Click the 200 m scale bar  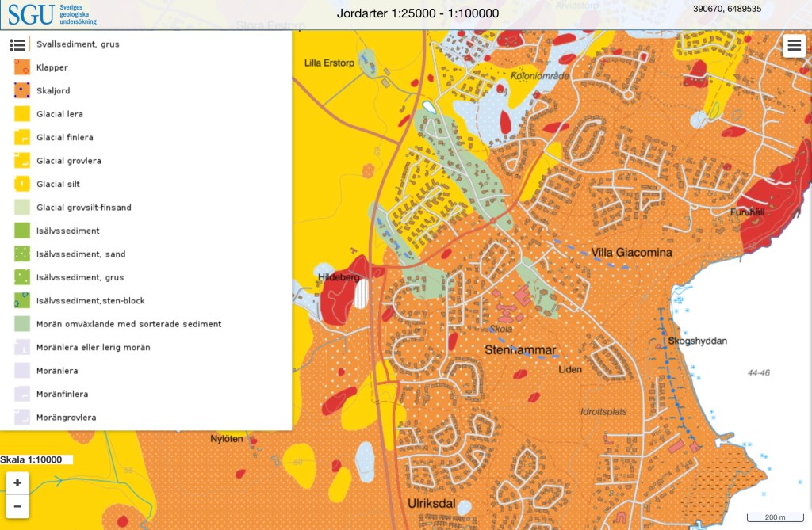[x=774, y=517]
